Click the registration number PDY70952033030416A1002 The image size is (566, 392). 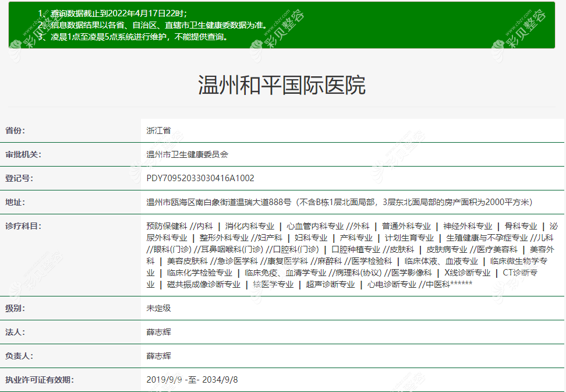click(200, 178)
